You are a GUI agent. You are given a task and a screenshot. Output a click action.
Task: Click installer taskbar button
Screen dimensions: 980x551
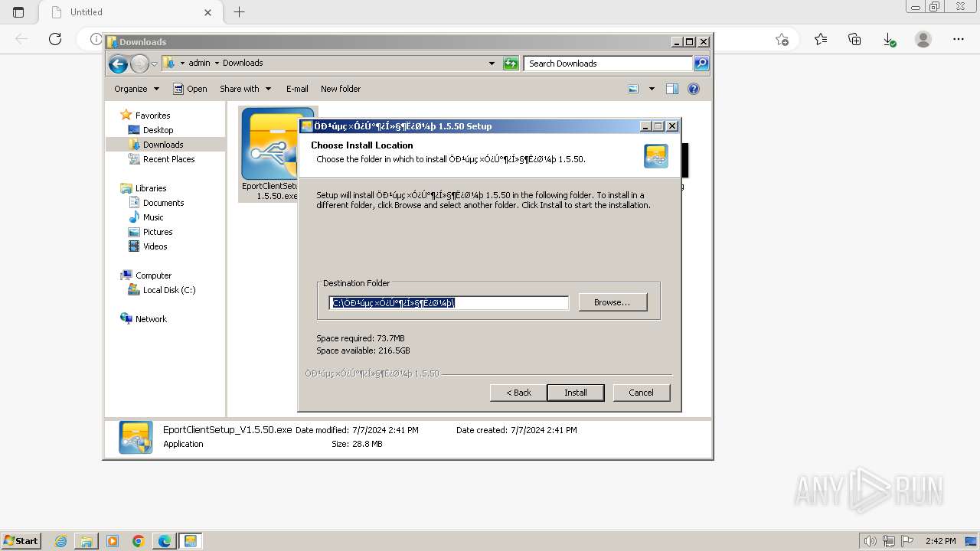pyautogui.click(x=190, y=541)
